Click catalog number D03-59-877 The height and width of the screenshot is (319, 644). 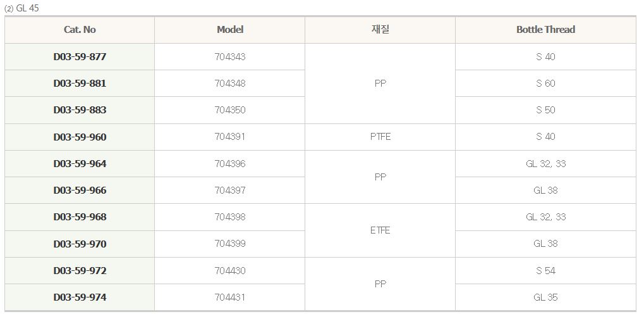80,57
